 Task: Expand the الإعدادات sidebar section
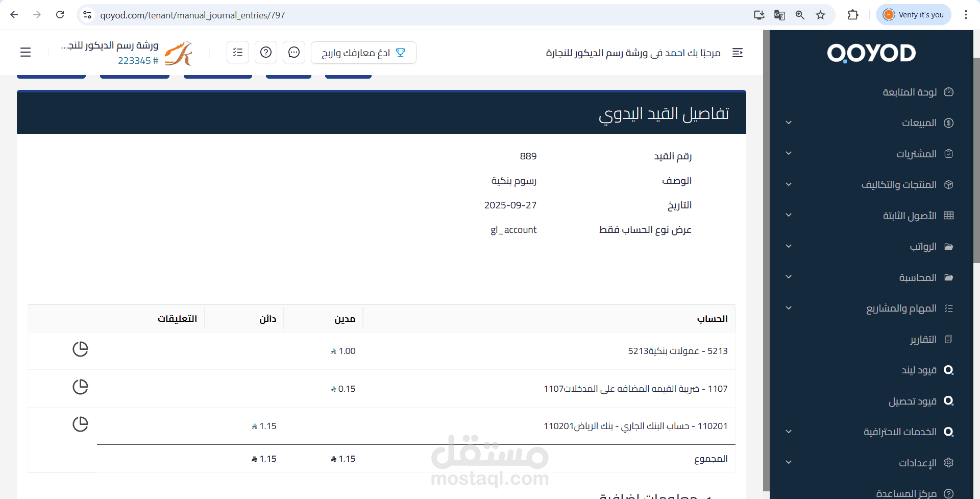[x=790, y=462]
